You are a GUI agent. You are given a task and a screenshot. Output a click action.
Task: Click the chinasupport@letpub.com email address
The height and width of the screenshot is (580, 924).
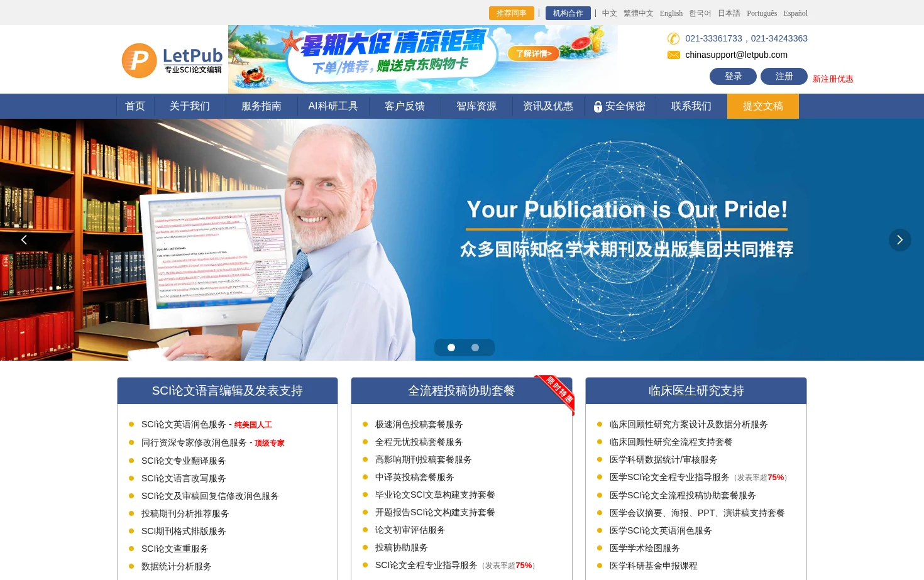click(x=736, y=55)
